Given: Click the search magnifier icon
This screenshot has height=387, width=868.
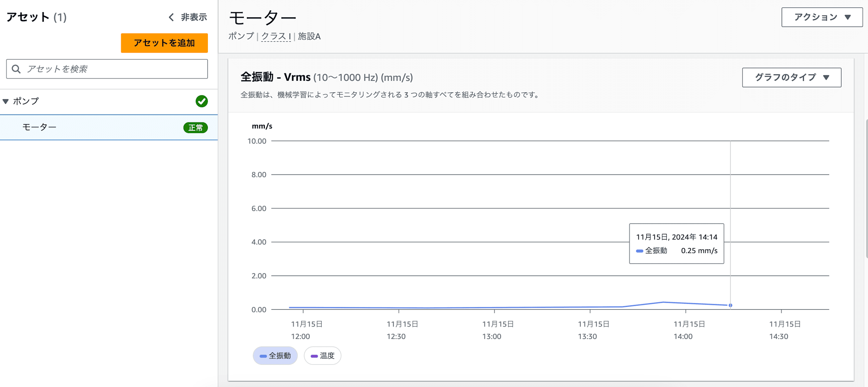Looking at the screenshot, I should tap(16, 69).
